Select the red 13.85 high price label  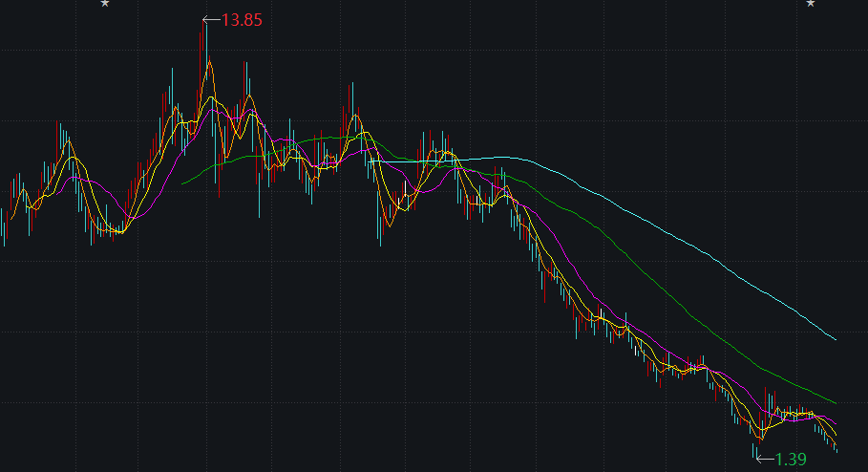(242, 19)
